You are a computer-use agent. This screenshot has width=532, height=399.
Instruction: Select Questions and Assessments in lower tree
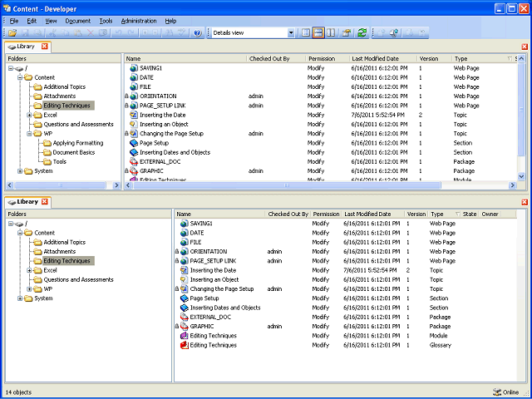(78, 280)
